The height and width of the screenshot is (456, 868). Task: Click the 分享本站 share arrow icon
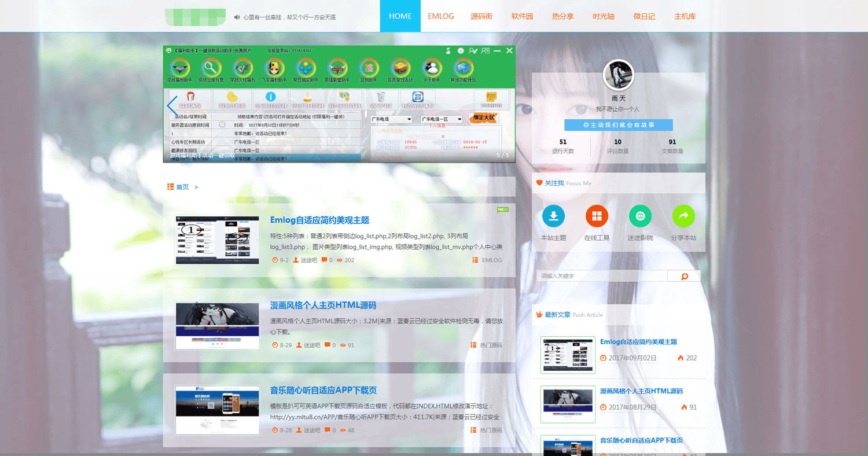click(x=684, y=216)
